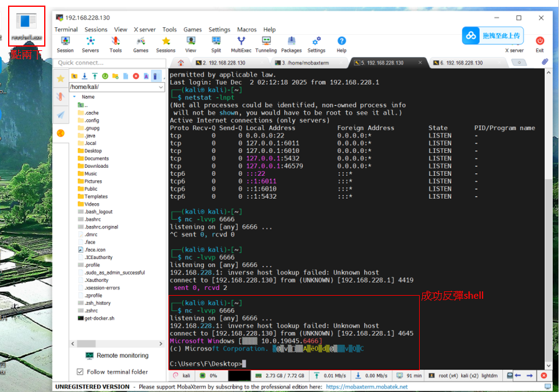Click the Help question mark icon
Image resolution: width=559 pixels, height=392 pixels.
click(341, 45)
